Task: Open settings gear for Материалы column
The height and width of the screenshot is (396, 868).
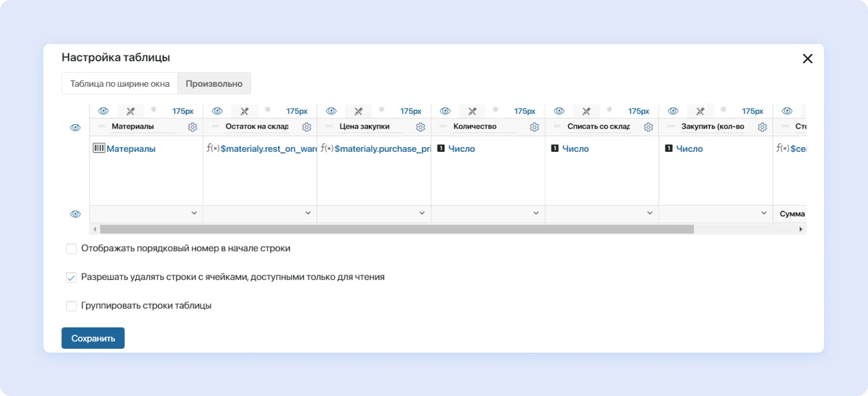Action: tap(193, 127)
